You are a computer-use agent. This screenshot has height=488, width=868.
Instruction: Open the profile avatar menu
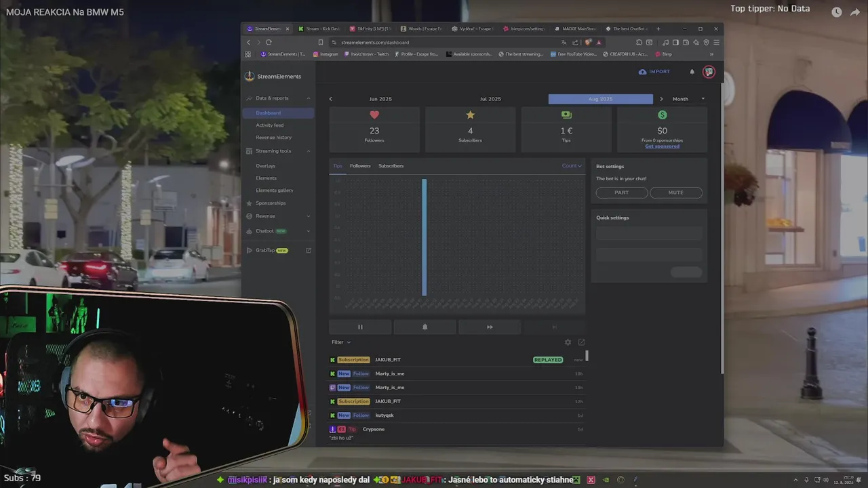709,72
